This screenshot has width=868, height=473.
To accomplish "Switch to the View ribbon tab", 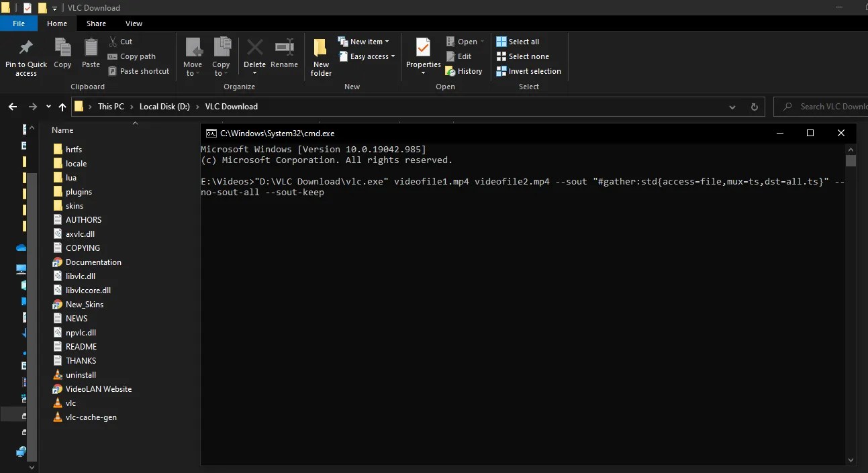I will (x=134, y=23).
